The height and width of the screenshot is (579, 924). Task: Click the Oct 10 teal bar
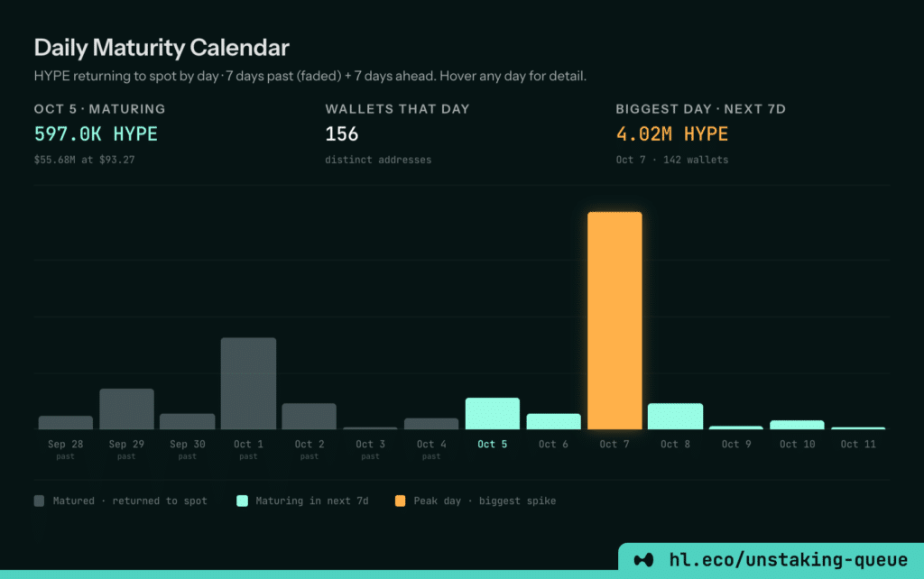(798, 425)
